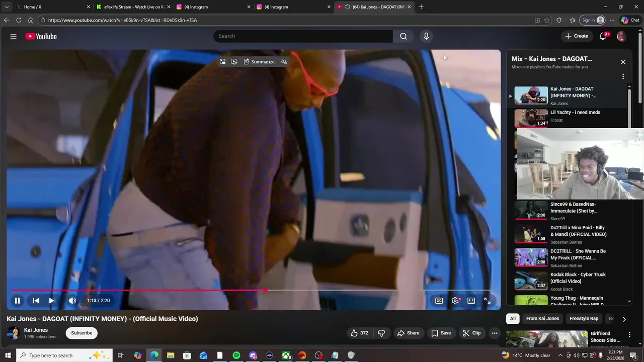Open options for Girlfriend Shoots Side video
The image size is (644, 362).
tap(629, 334)
